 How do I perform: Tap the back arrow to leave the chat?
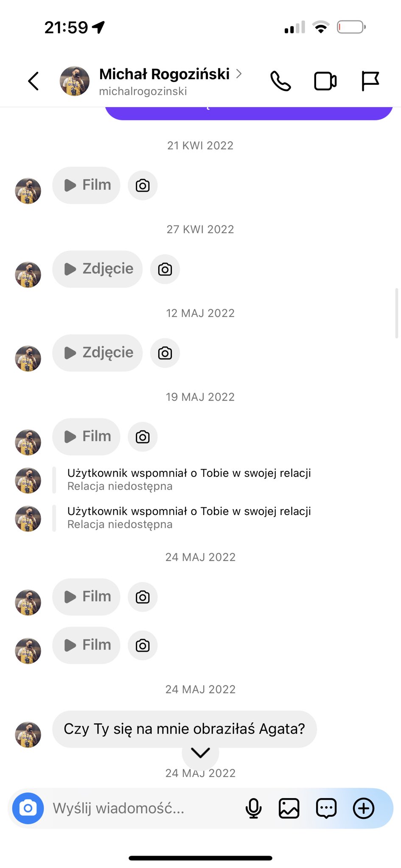pyautogui.click(x=34, y=81)
